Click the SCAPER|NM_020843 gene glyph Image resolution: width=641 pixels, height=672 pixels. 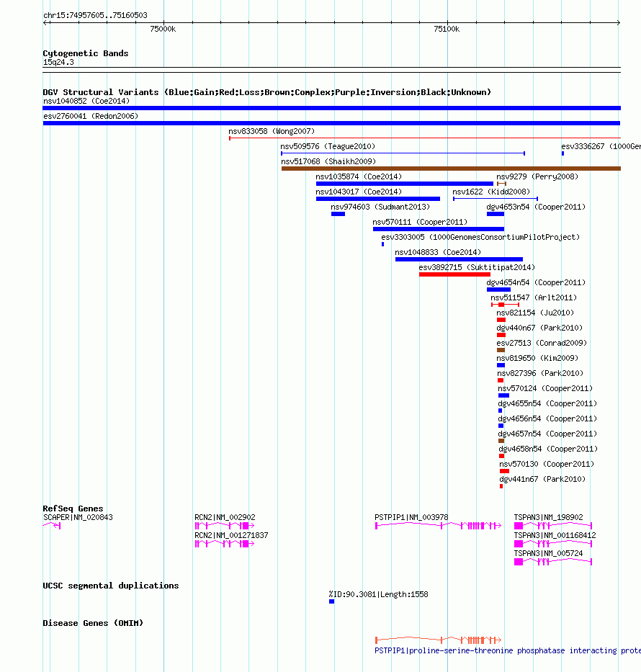[52, 526]
